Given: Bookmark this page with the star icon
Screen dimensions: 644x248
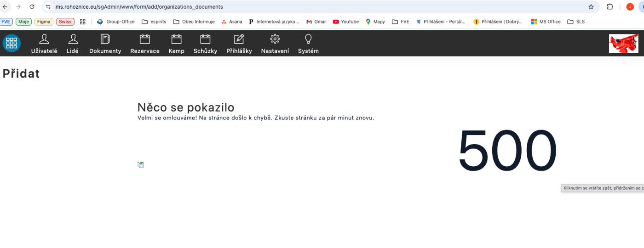Looking at the screenshot, I should point(591,7).
